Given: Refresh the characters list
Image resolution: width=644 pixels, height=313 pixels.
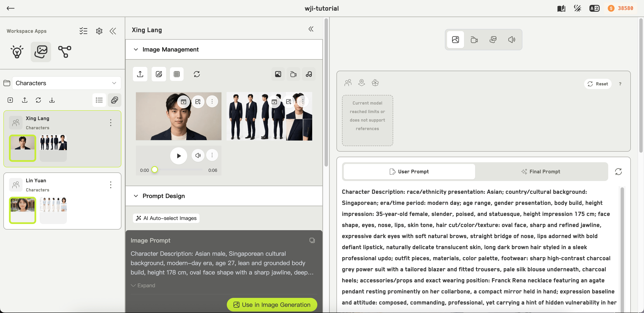Looking at the screenshot, I should point(38,100).
